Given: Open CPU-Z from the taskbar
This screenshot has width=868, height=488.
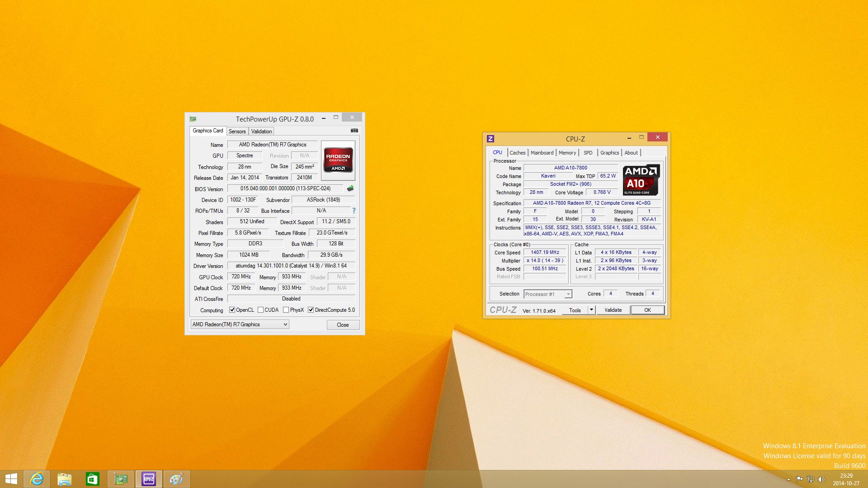Looking at the screenshot, I should point(149,479).
